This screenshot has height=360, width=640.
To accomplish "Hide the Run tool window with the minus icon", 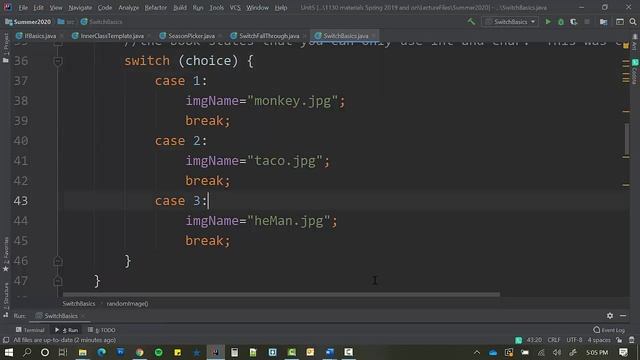I will click(x=623, y=316).
